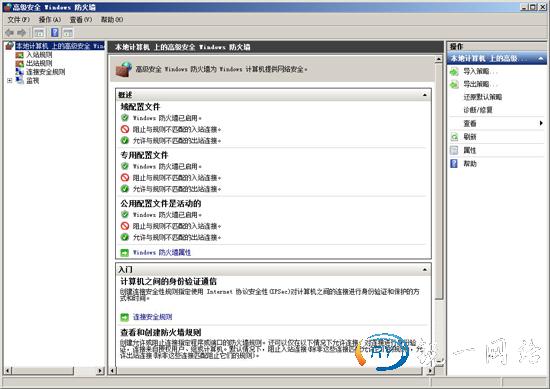Click the 属性 properties icon
The width and height of the screenshot is (550, 389).
[454, 150]
